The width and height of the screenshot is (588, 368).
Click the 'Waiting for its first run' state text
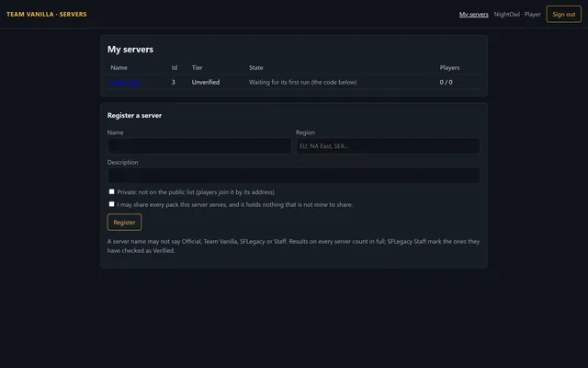tap(302, 82)
